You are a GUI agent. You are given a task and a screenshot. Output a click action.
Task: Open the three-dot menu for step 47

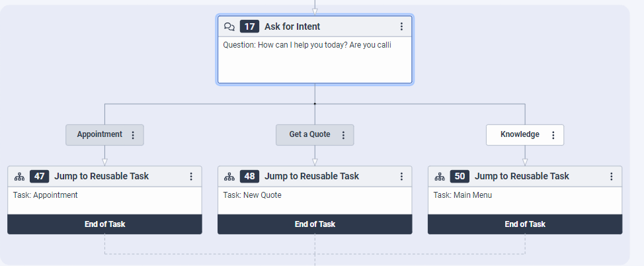(x=191, y=177)
